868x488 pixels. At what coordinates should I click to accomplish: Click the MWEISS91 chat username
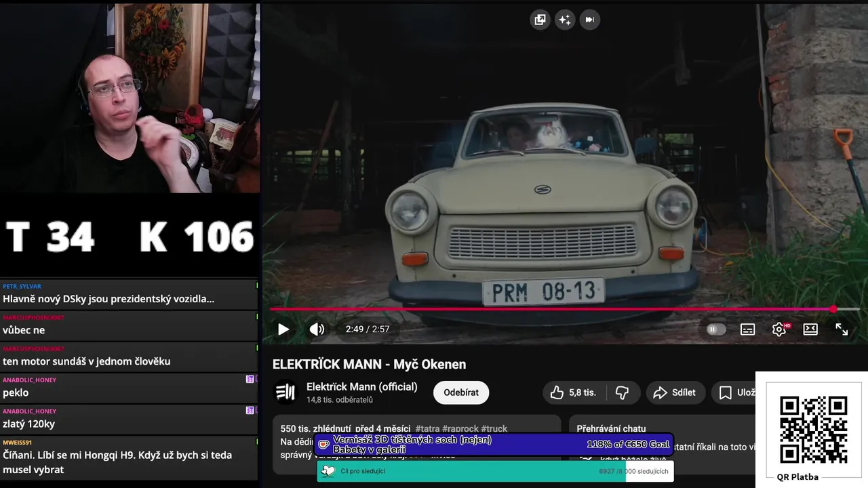17,442
